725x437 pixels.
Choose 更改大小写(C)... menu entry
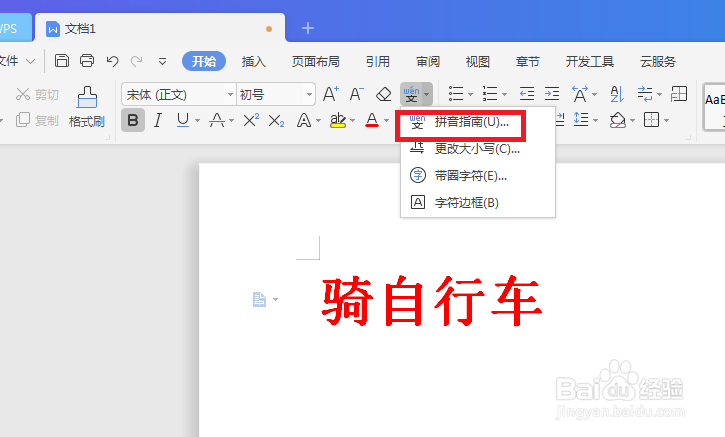click(478, 149)
